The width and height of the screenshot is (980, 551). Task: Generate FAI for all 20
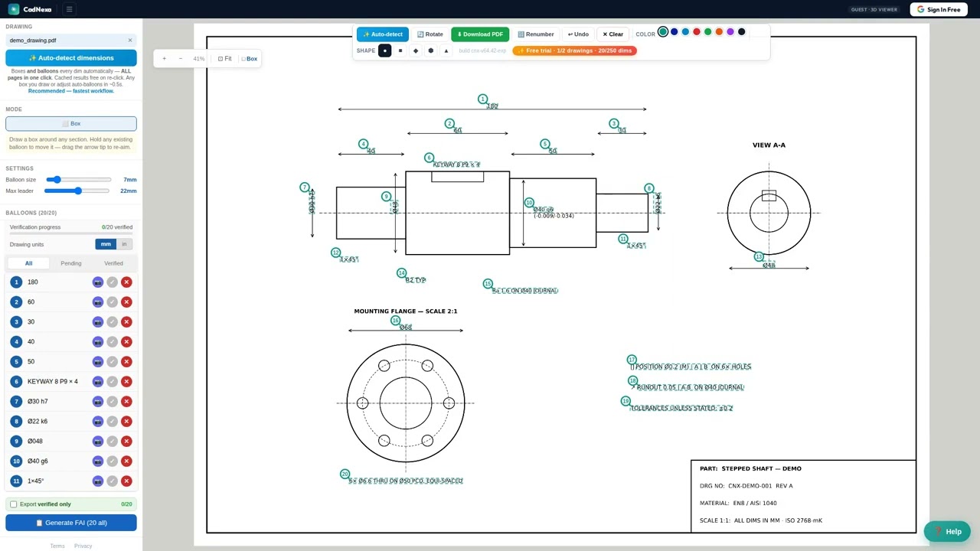(x=71, y=523)
